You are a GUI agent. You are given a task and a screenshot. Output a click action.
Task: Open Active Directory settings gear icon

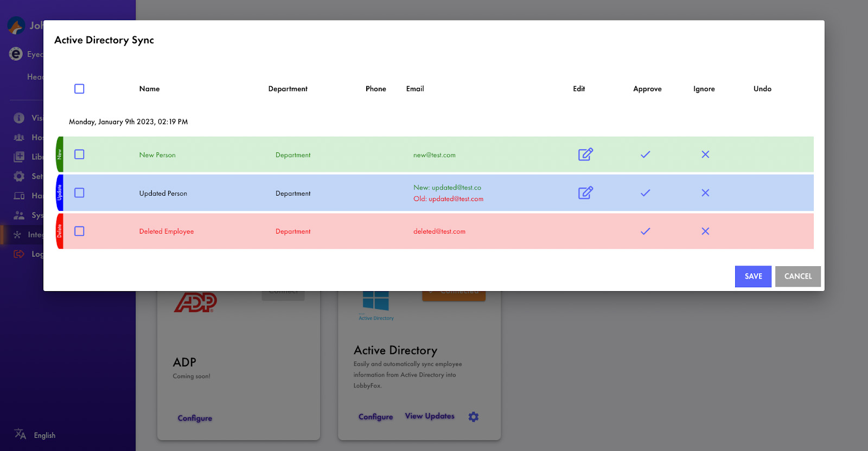(474, 417)
